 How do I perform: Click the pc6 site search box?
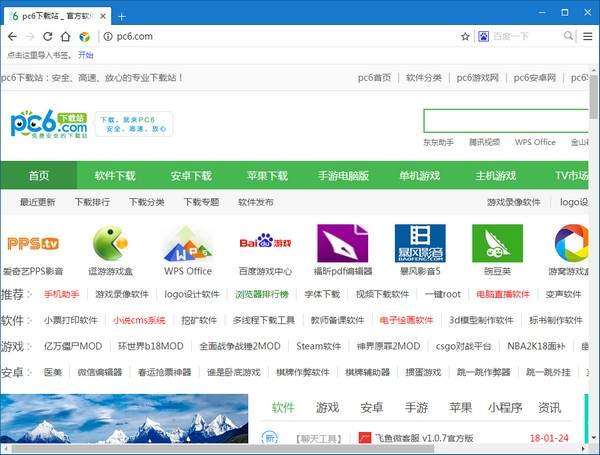pyautogui.click(x=505, y=121)
